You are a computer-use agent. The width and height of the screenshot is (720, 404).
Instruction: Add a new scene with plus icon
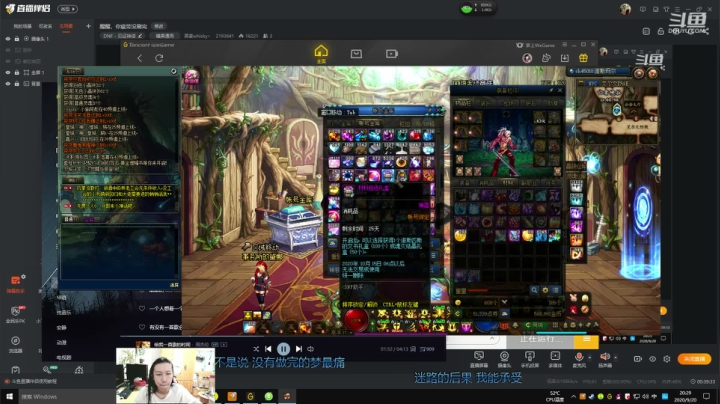(x=88, y=26)
